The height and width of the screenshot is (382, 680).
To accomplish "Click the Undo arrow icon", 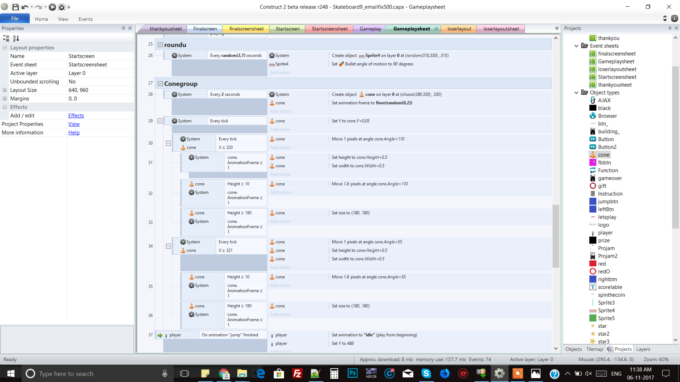I will click(x=25, y=7).
